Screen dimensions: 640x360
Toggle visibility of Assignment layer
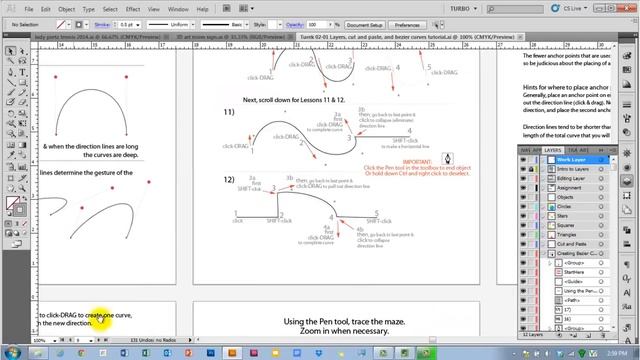point(523,188)
